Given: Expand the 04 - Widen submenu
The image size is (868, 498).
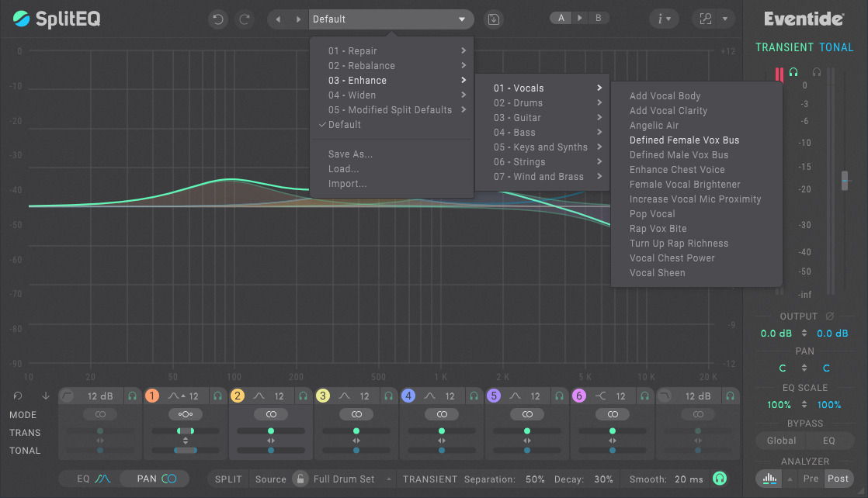Looking at the screenshot, I should (392, 95).
